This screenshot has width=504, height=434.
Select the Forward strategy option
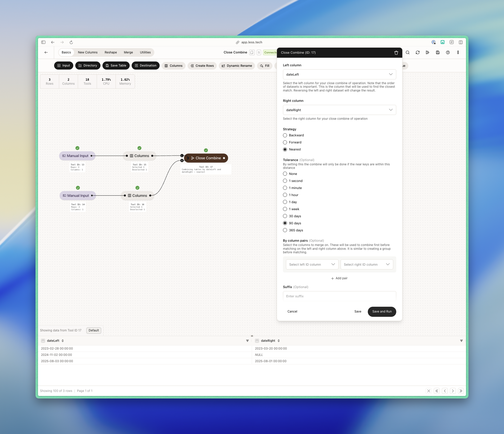click(285, 142)
